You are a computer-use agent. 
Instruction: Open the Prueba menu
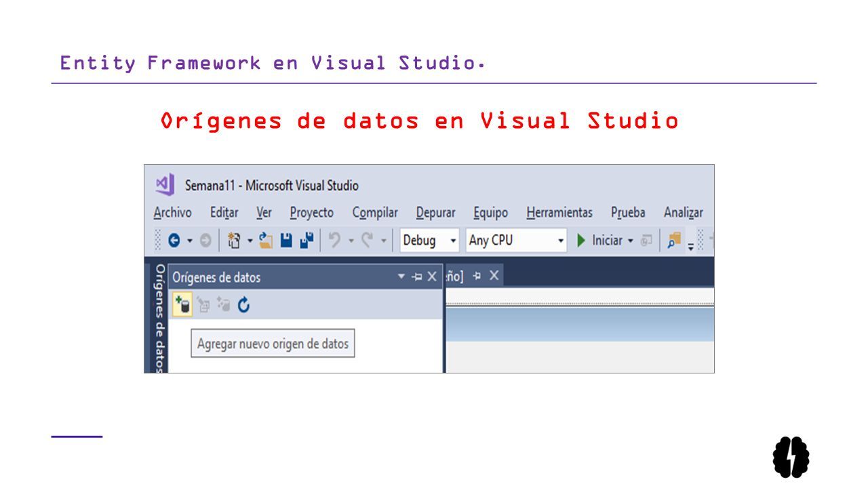click(x=628, y=213)
